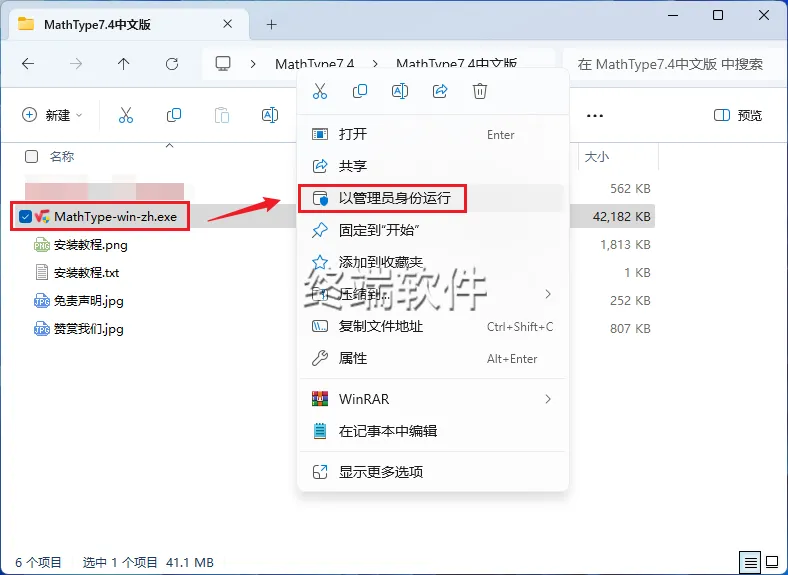Add a new tab with the plus button
Screen dimensions: 788x575
pos(271,24)
